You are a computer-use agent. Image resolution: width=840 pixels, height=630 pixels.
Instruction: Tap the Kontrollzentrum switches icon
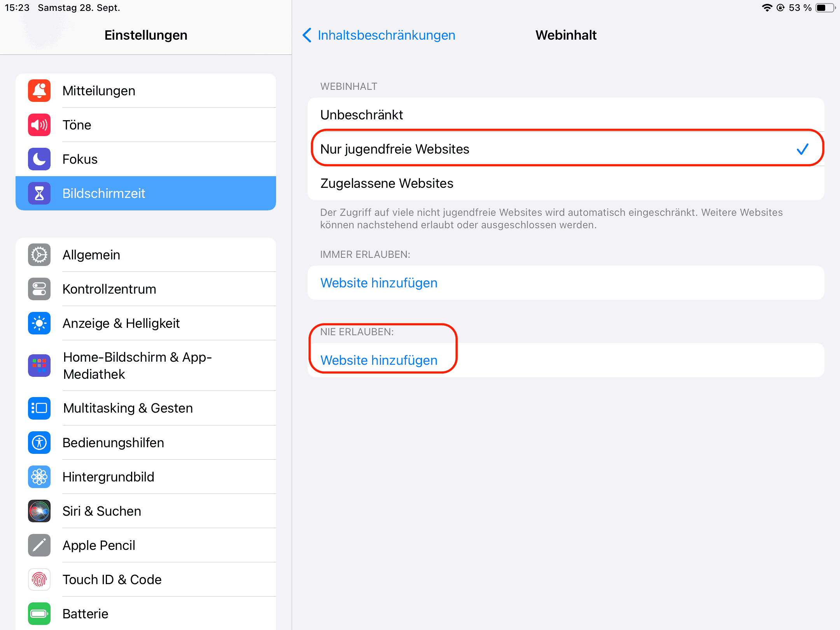[x=39, y=289]
